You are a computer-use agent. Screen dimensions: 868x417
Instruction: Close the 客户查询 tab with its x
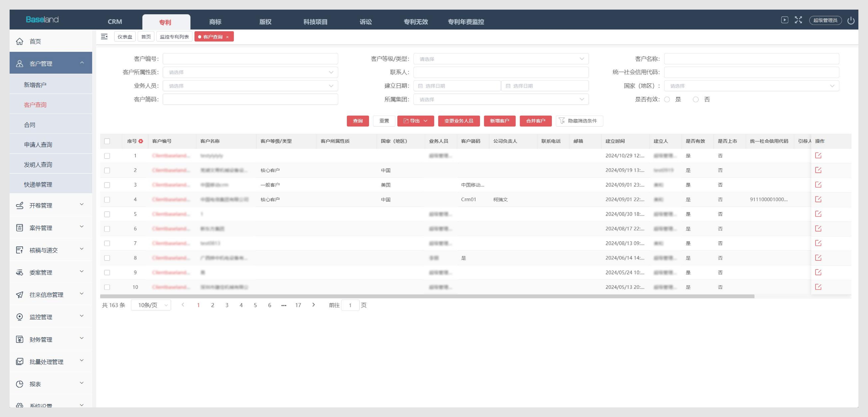click(227, 37)
